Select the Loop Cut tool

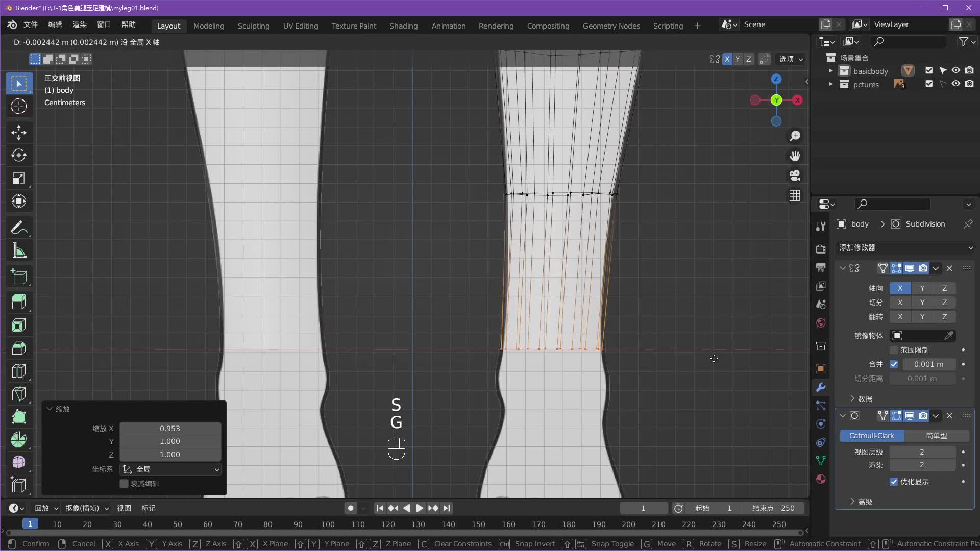click(19, 371)
